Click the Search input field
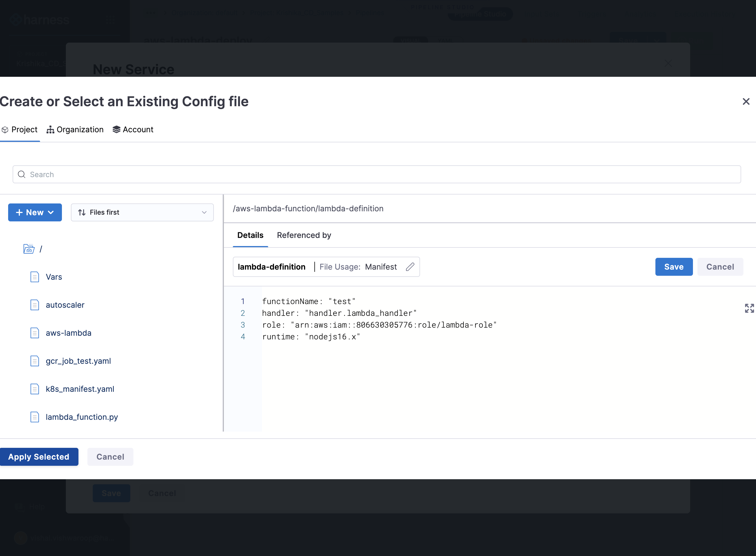The height and width of the screenshot is (556, 756). coord(377,174)
